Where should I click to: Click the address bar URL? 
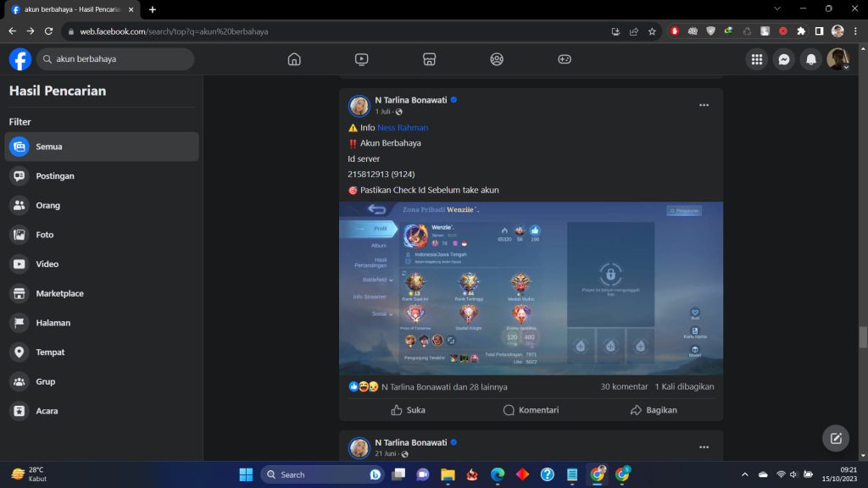tap(174, 31)
